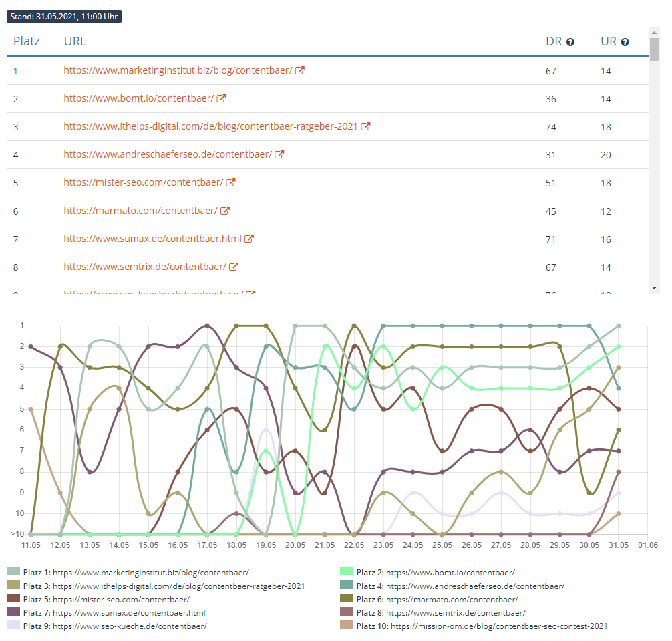Sort table by Platz column header
The width and height of the screenshot is (672, 641).
click(x=27, y=41)
